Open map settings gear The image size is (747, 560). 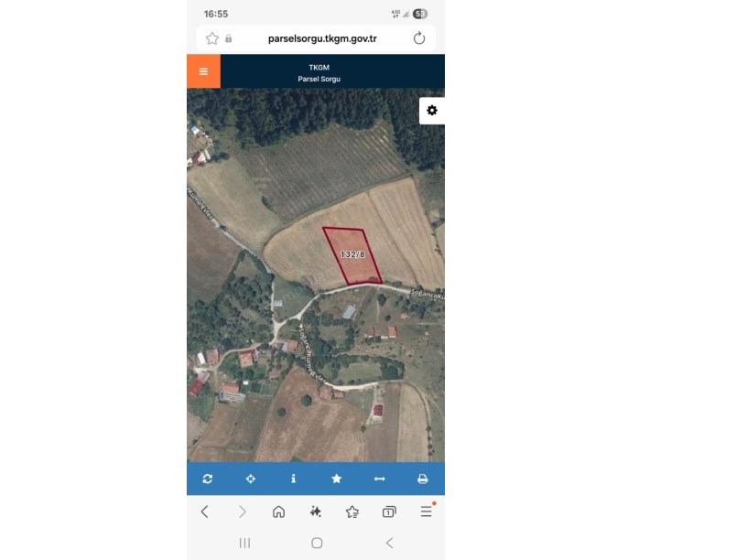[431, 111]
